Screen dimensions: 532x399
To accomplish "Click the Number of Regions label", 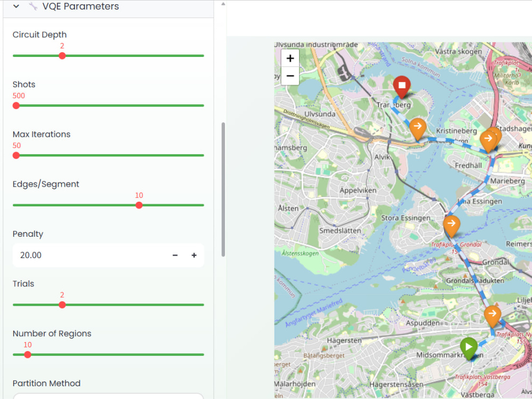I will (x=52, y=334).
